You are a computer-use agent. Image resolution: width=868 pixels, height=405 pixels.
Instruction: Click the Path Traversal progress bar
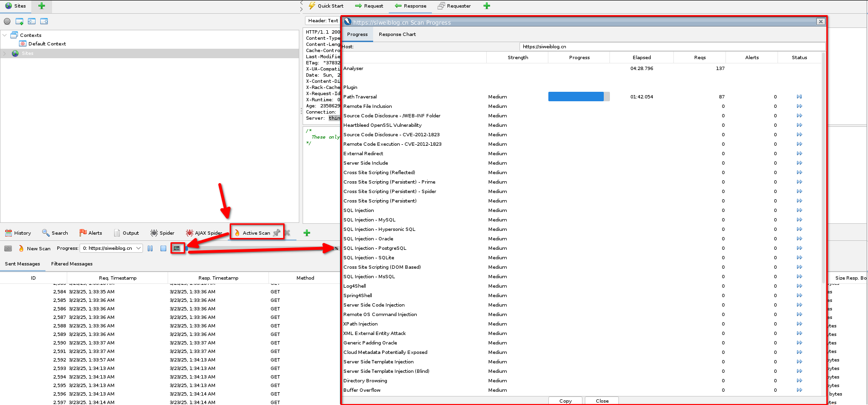[x=579, y=97]
